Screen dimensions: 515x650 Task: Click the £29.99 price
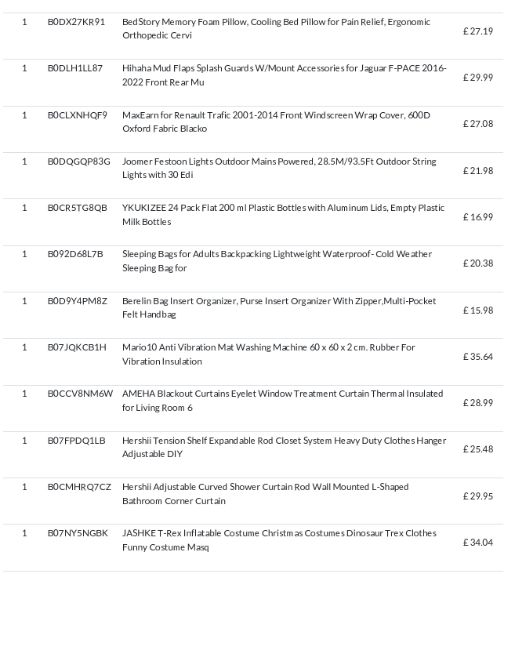[x=478, y=78]
